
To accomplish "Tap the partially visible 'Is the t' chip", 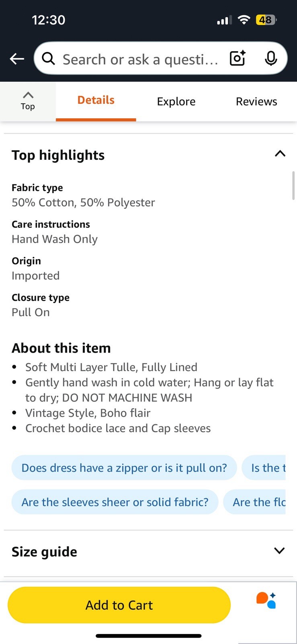I will pos(264,468).
